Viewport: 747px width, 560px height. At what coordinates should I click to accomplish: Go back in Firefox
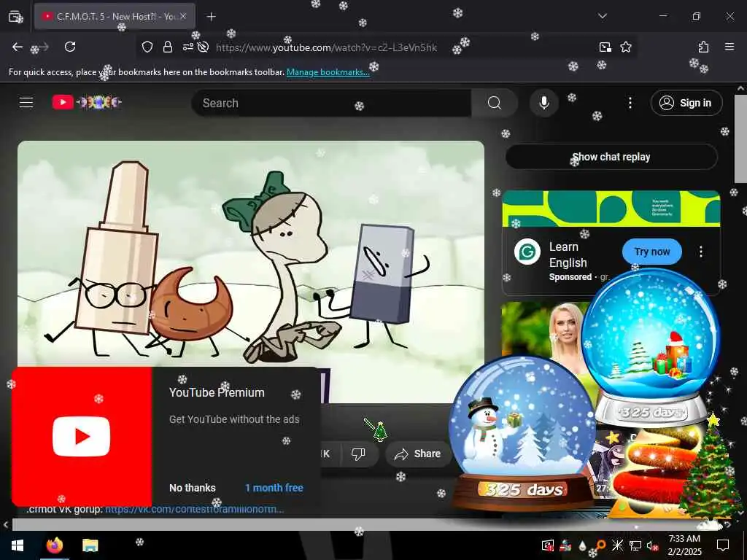[x=18, y=47]
